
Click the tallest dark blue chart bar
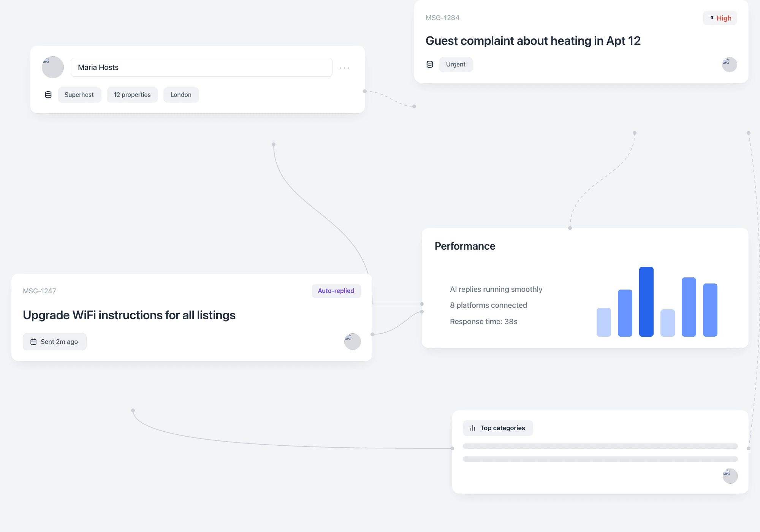tap(646, 301)
